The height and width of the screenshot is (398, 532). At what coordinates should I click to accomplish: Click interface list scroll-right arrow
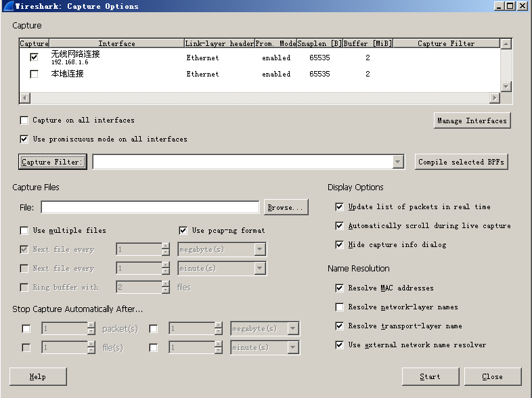click(x=495, y=98)
